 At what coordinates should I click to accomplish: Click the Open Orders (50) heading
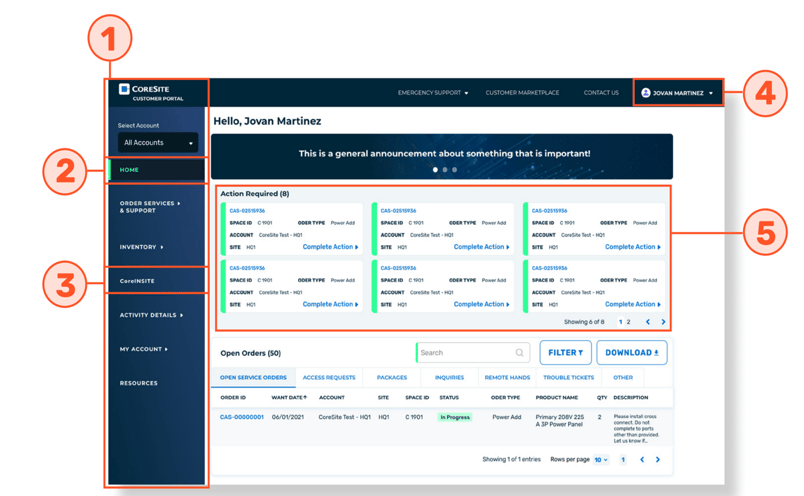coord(251,353)
